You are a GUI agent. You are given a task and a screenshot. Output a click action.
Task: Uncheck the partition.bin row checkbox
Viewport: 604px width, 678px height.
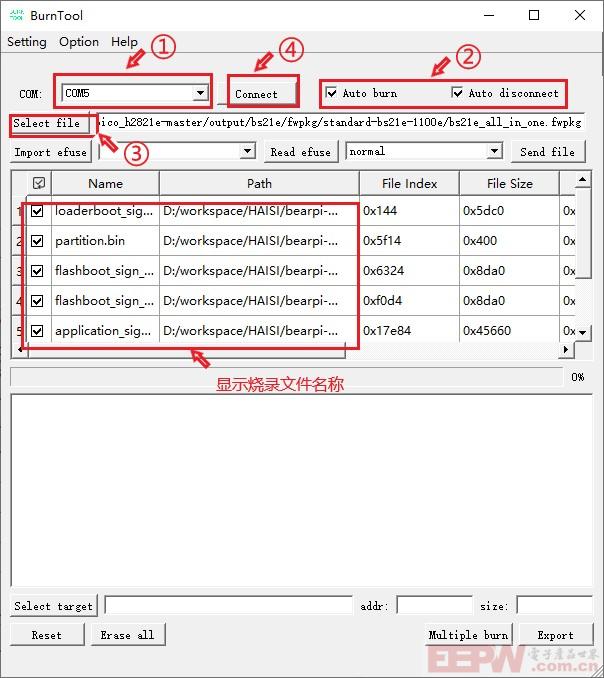click(x=37, y=241)
